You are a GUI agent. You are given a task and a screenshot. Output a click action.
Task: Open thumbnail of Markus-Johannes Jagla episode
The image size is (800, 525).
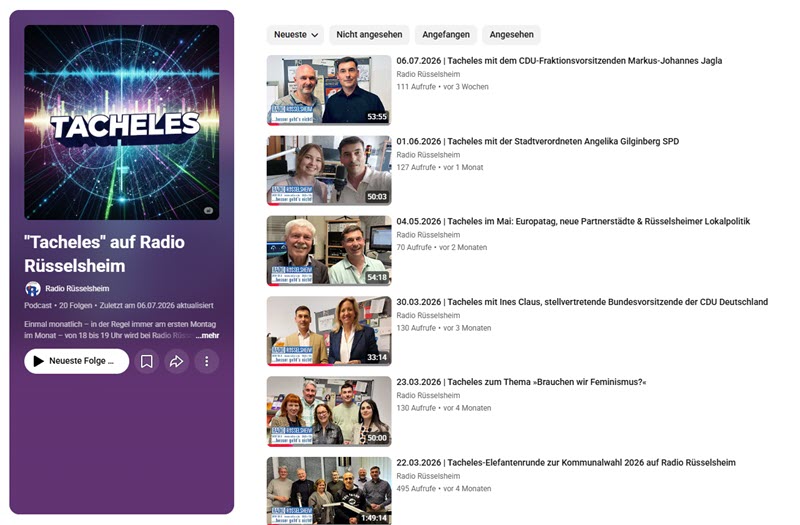[329, 90]
